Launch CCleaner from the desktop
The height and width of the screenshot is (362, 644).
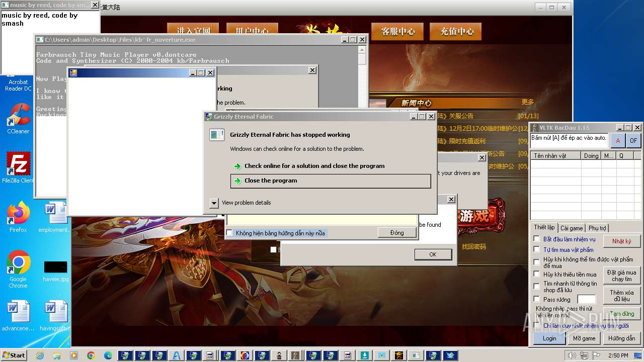pyautogui.click(x=18, y=119)
